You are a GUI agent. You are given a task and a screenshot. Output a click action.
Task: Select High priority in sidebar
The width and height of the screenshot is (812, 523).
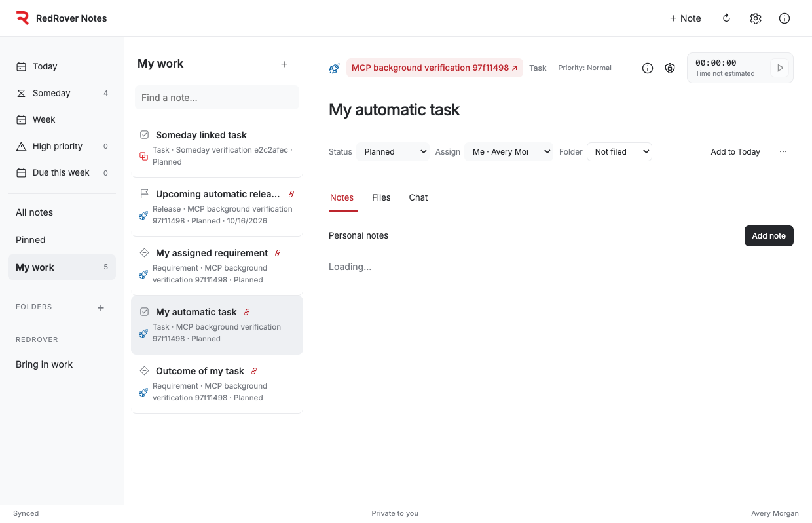62,146
